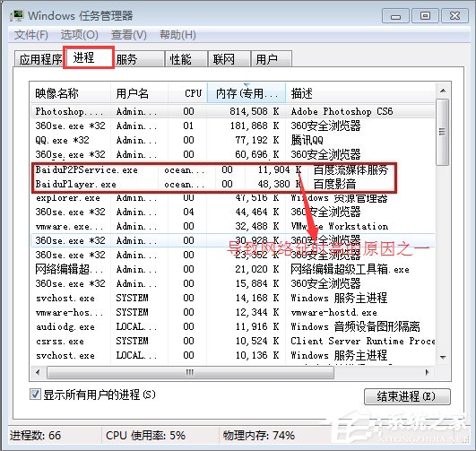
Task: Click the horizontal scrollbar thumb
Action: [190, 372]
